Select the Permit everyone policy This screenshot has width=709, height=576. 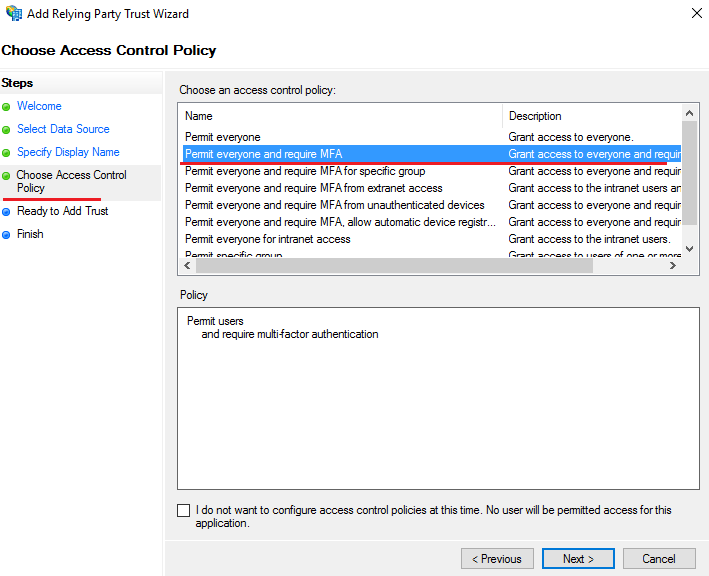(x=223, y=137)
